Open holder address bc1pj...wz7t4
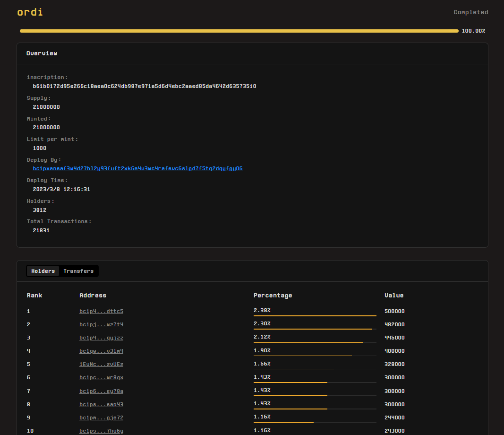This screenshot has width=504, height=435. [101, 324]
